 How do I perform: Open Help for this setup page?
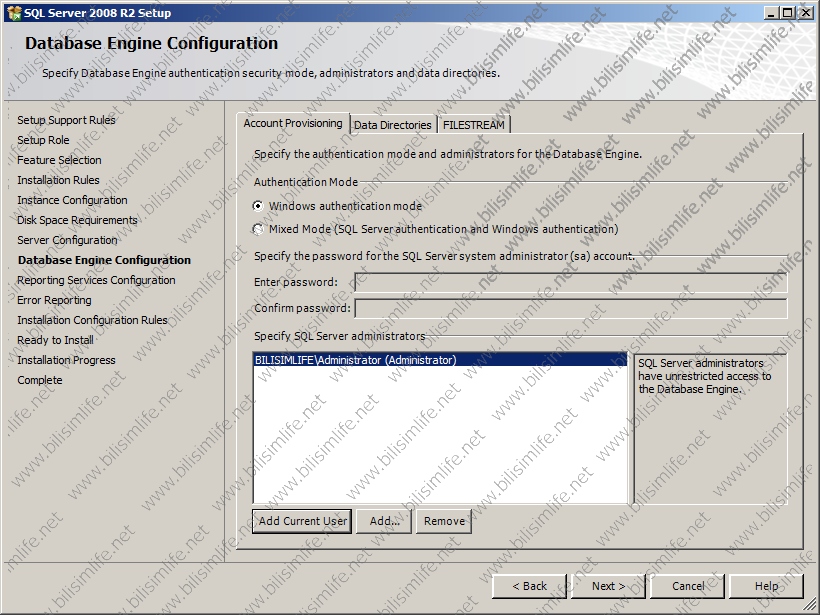(x=767, y=586)
